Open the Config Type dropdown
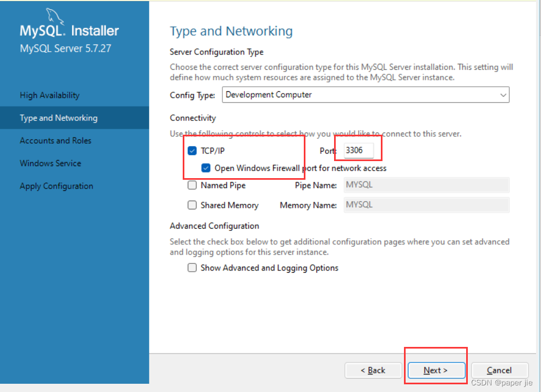This screenshot has width=541, height=392. tap(366, 95)
